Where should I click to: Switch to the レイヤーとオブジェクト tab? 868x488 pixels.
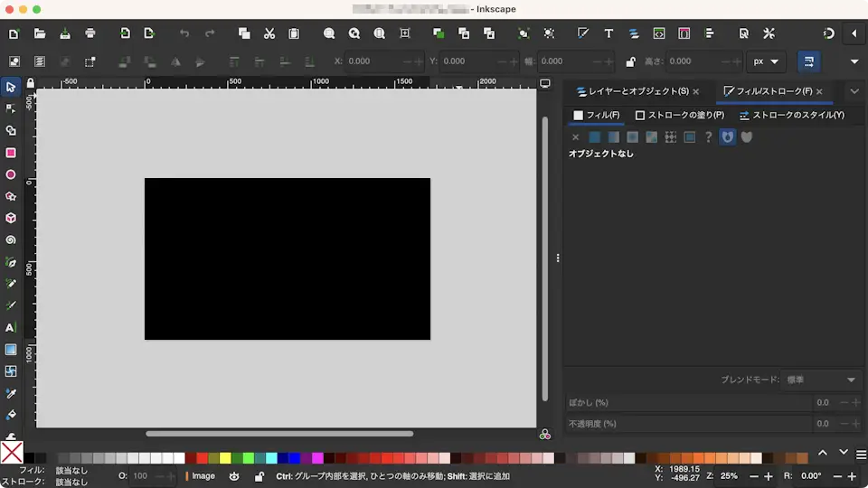(633, 91)
